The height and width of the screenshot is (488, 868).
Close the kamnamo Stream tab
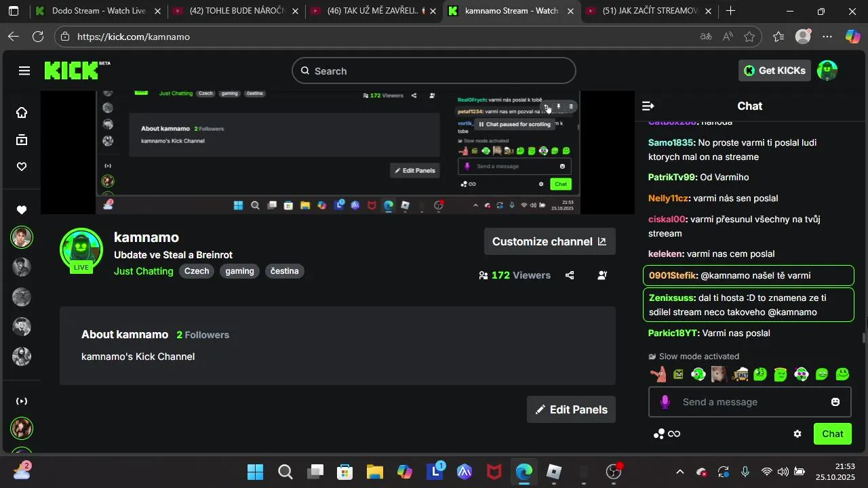(x=571, y=12)
